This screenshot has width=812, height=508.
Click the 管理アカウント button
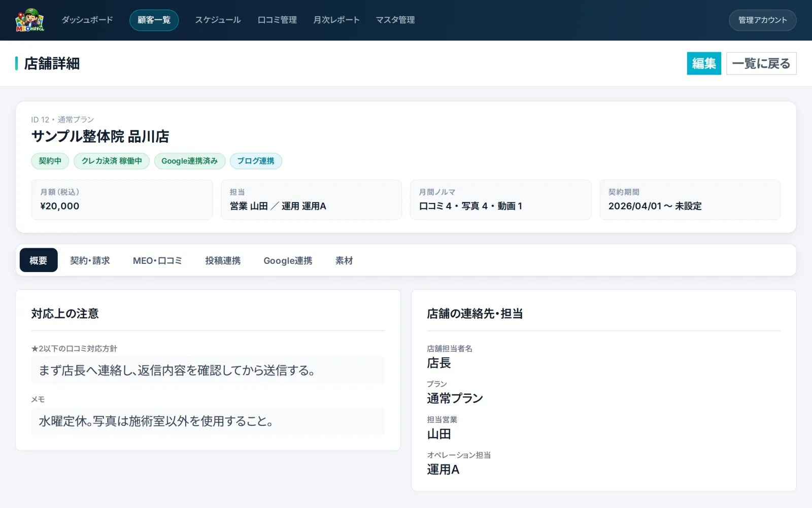click(x=762, y=20)
